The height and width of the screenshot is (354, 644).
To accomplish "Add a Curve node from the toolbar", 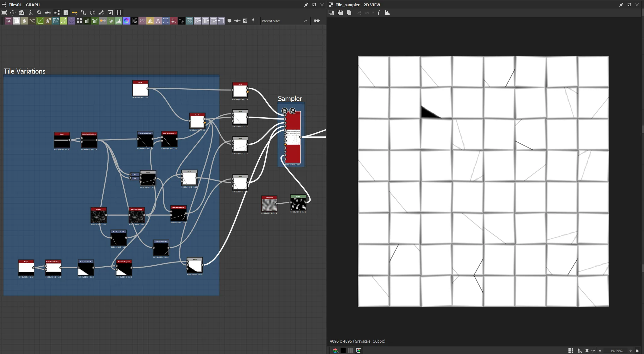I will pyautogui.click(x=40, y=21).
